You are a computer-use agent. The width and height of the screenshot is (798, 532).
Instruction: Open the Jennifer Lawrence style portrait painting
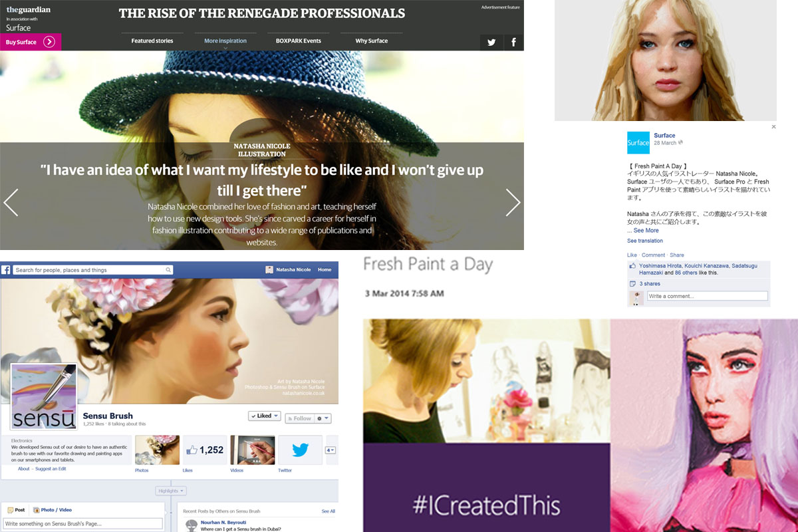click(x=665, y=61)
